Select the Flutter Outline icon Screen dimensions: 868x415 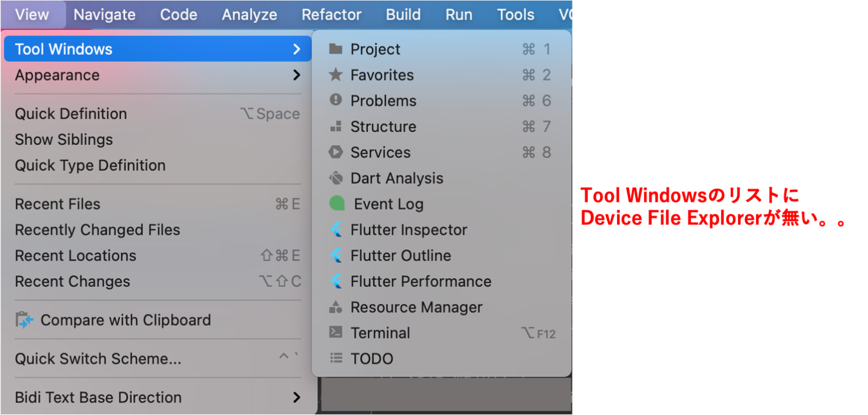coord(336,256)
